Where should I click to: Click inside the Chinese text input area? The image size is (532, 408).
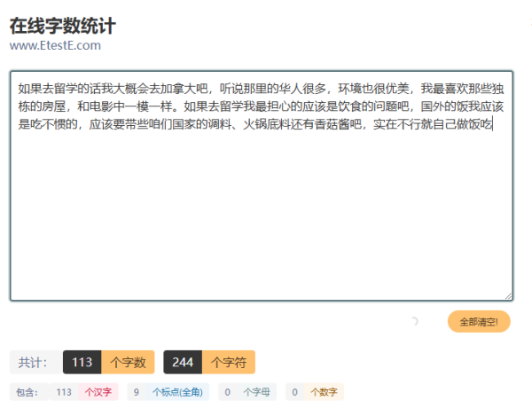pos(262,185)
